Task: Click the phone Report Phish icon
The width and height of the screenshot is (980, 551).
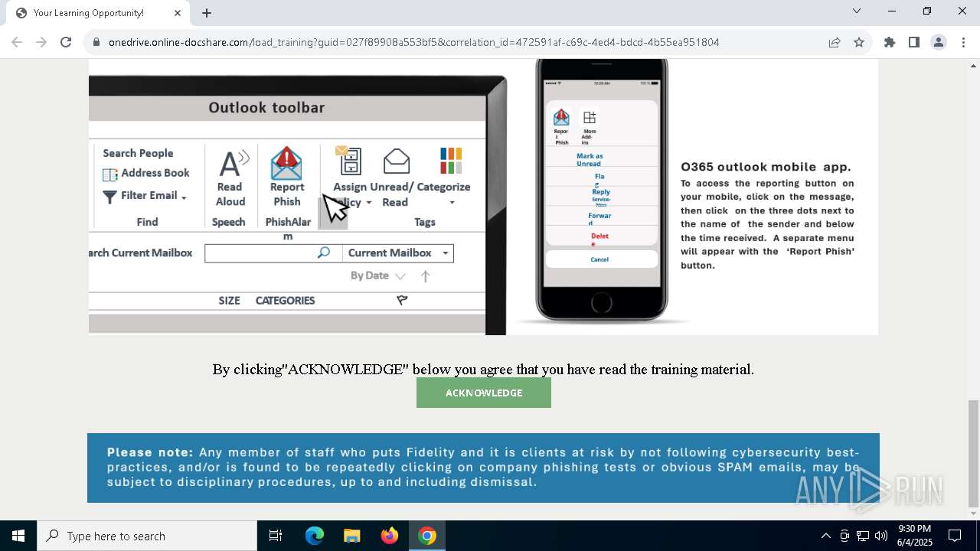Action: tap(561, 118)
